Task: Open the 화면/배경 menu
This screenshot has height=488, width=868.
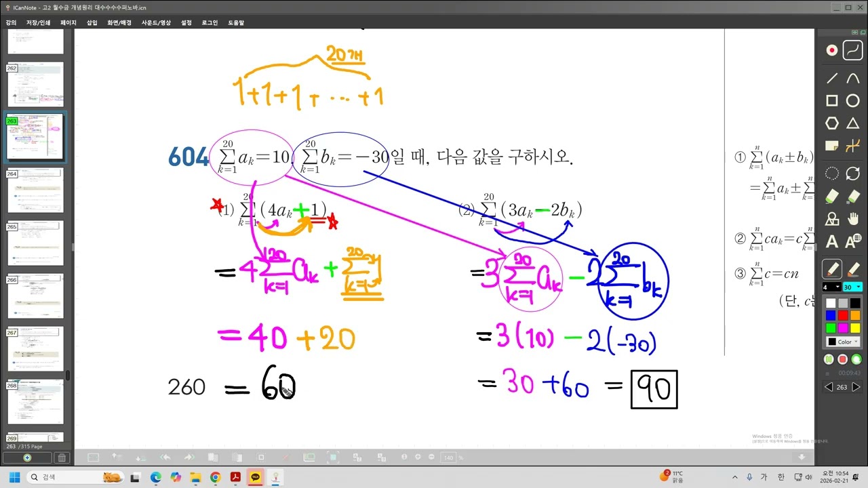Action: 119,22
